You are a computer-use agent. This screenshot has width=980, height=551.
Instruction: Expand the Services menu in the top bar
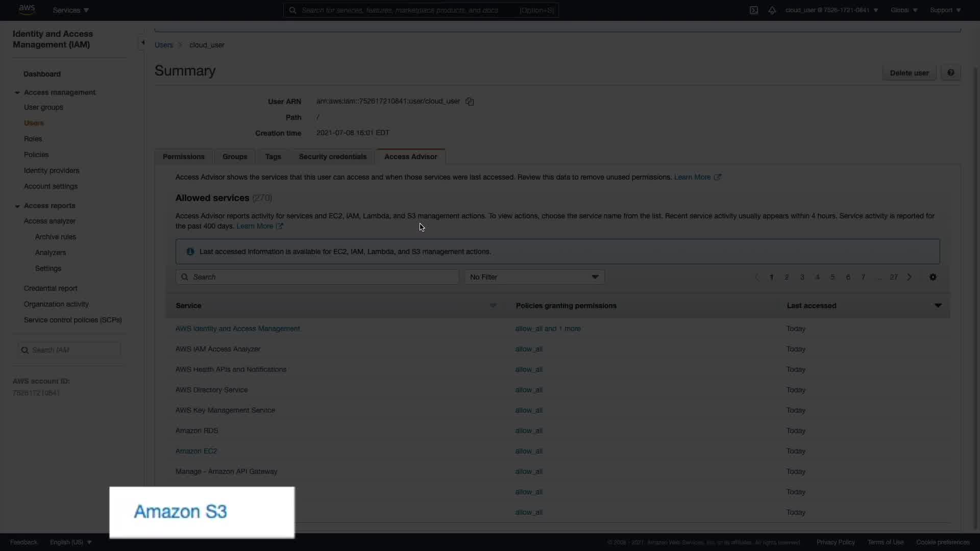[x=70, y=10]
